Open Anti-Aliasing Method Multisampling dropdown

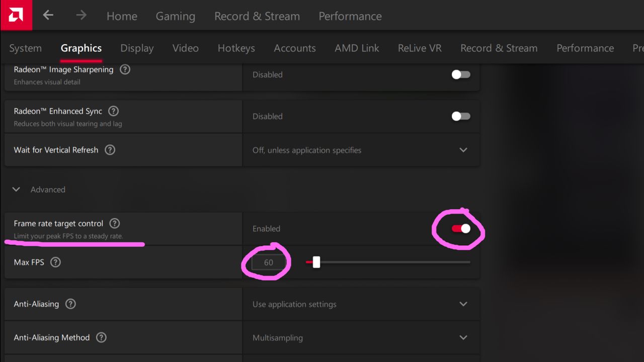coord(361,338)
